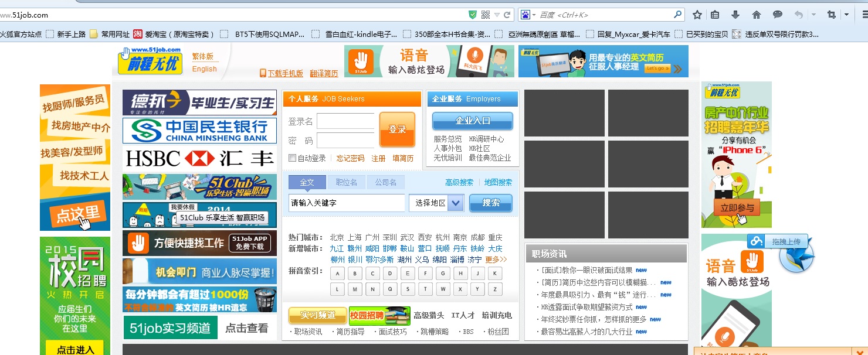Switch to 繁体版 site version
The image size is (868, 355).
point(203,57)
